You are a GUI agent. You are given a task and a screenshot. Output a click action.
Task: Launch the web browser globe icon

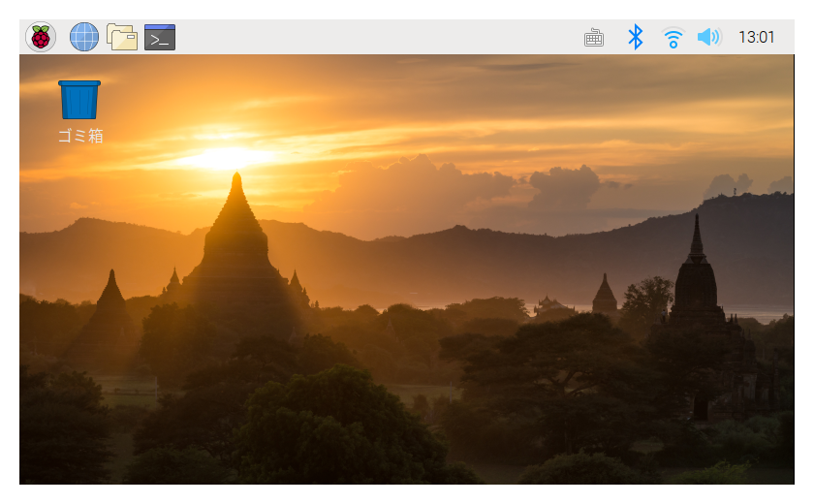84,37
